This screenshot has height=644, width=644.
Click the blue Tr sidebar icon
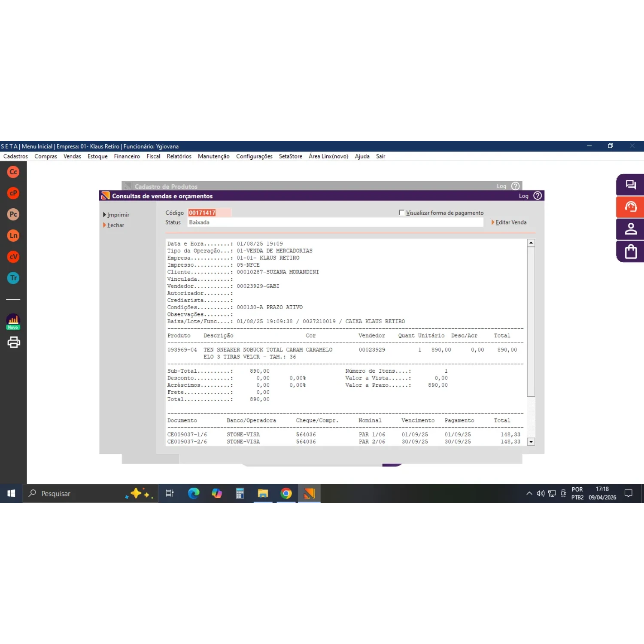coord(13,278)
